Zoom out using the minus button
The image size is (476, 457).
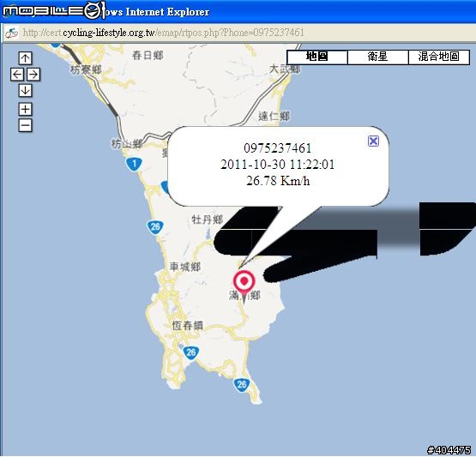(25, 125)
